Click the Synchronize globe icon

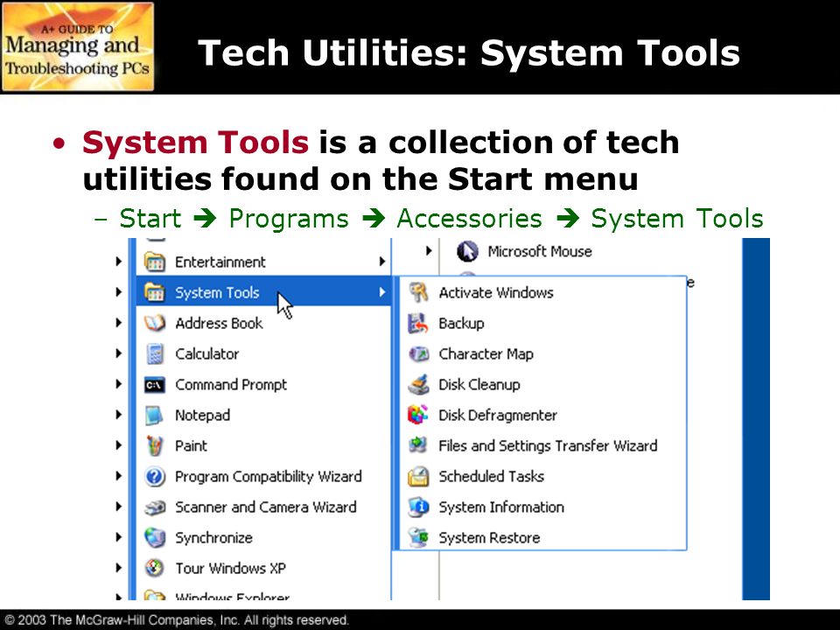(x=154, y=538)
